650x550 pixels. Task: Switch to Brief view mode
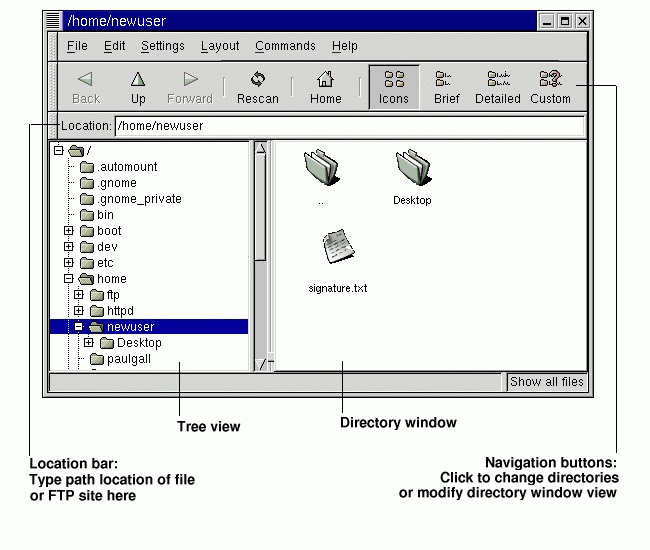coord(446,80)
